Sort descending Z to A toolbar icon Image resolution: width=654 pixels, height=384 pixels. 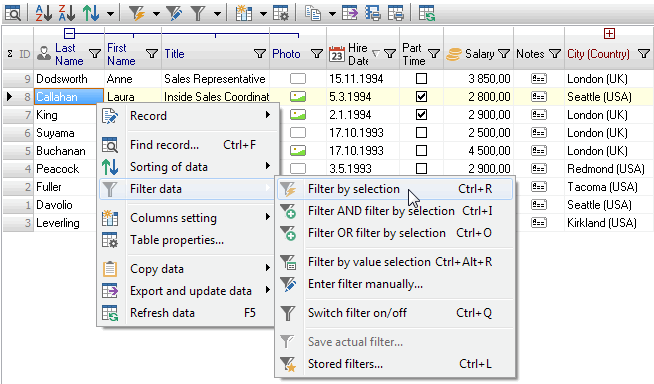click(67, 13)
